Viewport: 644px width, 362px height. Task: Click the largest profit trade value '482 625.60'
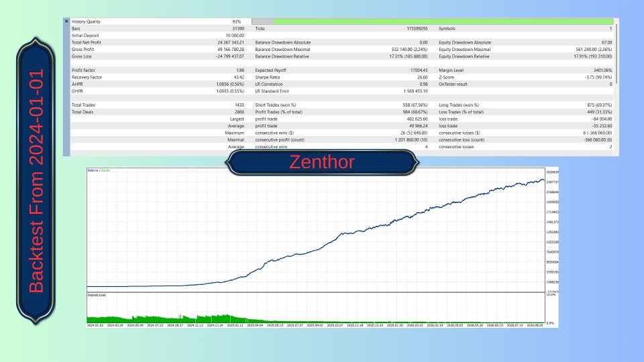click(417, 119)
